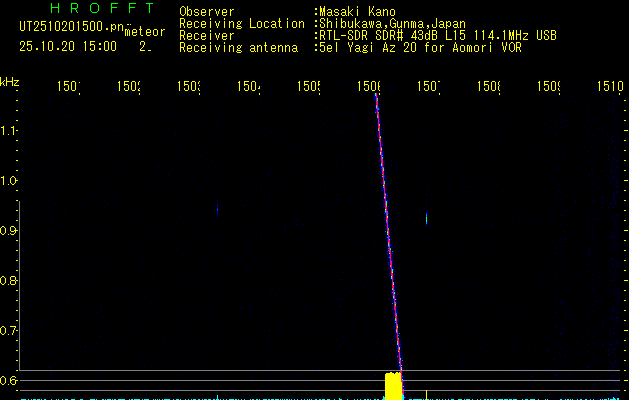Click the small cyan echo near 0.9 kHz

[x=427, y=218]
